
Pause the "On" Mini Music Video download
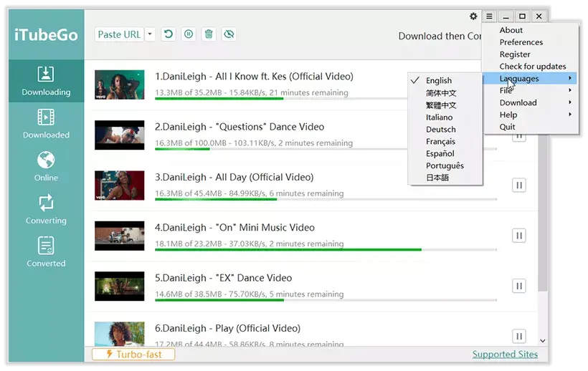click(519, 236)
